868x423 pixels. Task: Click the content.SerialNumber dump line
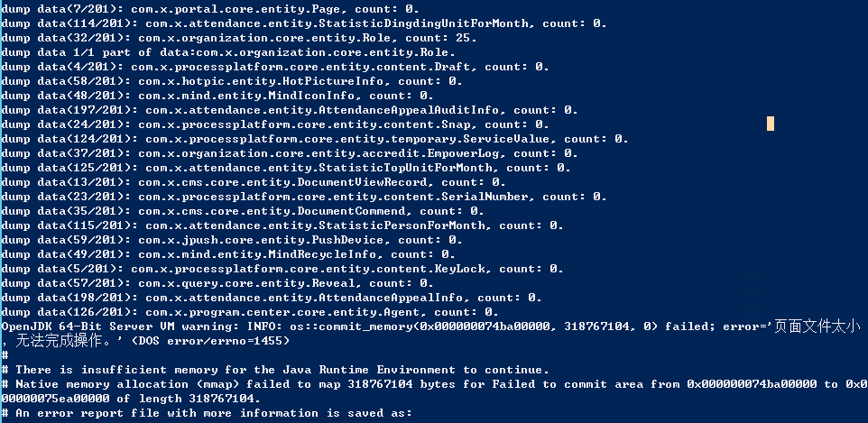[290, 196]
